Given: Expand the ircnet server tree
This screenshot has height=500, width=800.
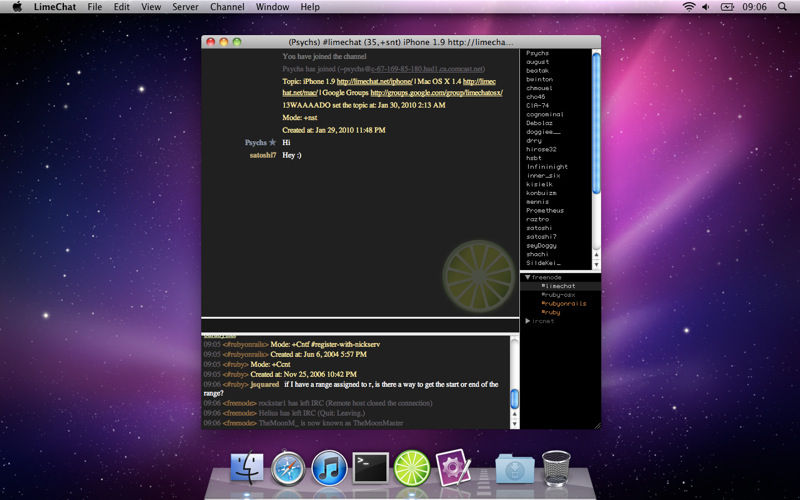Looking at the screenshot, I should tap(528, 321).
